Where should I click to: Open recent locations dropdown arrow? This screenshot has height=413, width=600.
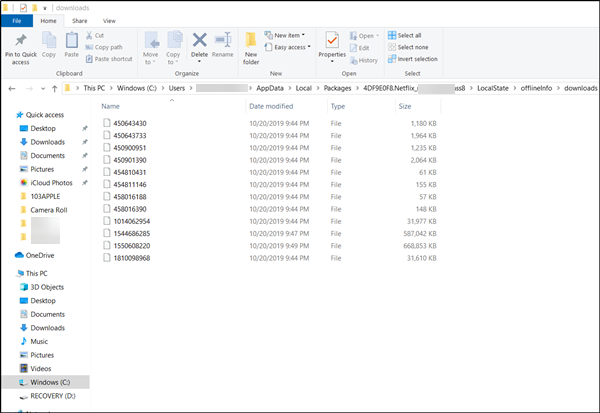43,88
